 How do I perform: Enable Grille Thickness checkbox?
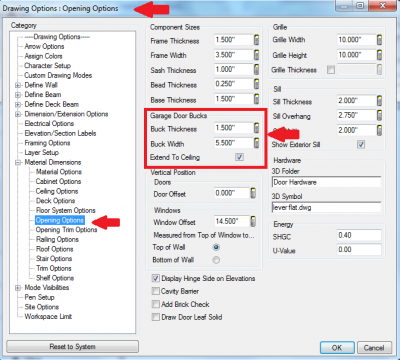point(331,70)
